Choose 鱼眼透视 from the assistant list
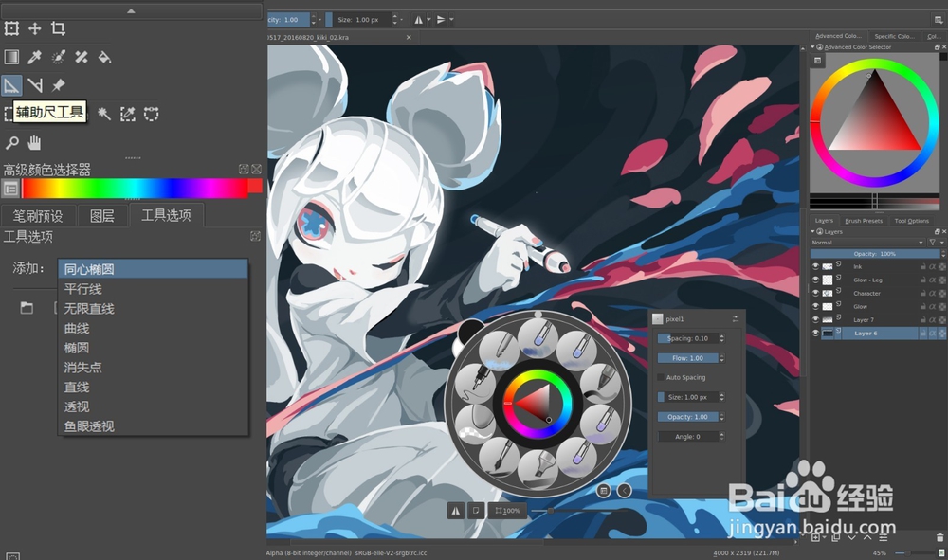Image resolution: width=948 pixels, height=560 pixels. click(154, 425)
